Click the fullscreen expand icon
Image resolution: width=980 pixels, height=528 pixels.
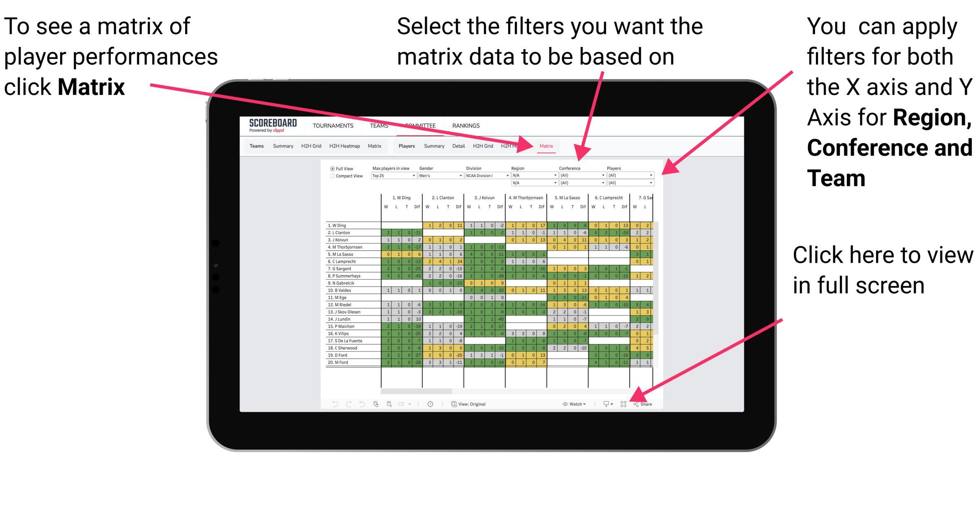624,404
